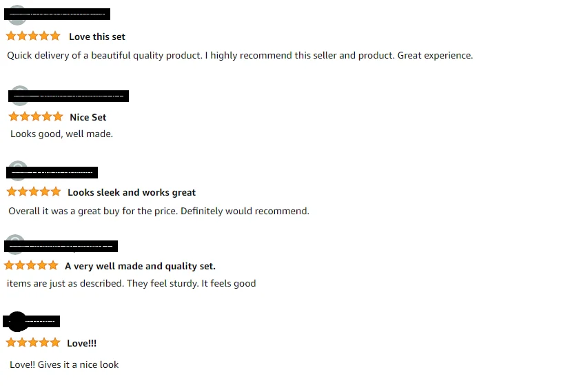This screenshot has width=572, height=392.
Task: Open the "Love this set" review title
Action: (97, 37)
